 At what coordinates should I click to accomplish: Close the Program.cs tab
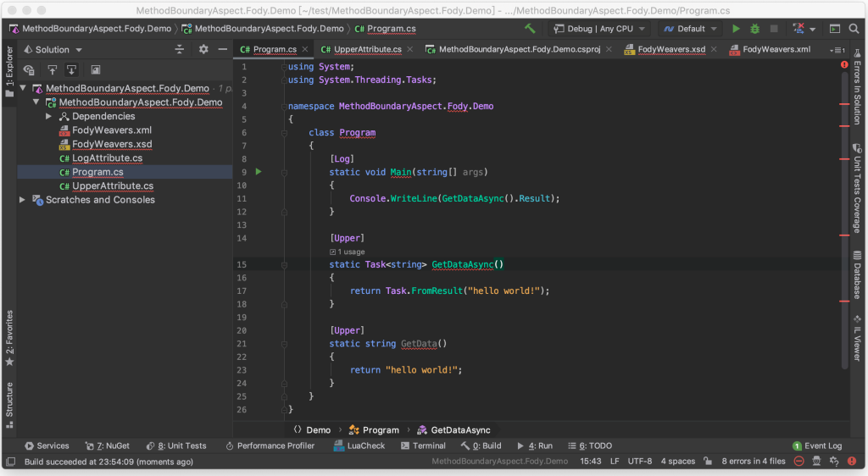(x=305, y=49)
